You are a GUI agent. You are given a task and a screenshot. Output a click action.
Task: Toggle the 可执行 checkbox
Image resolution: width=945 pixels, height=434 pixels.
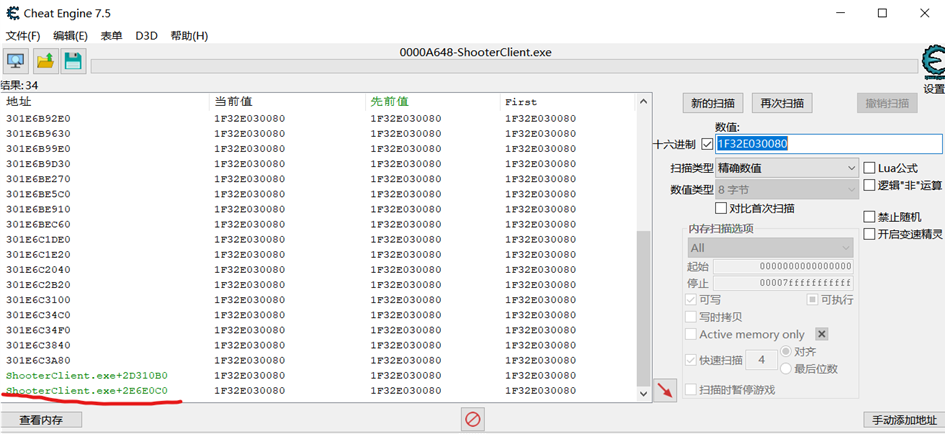pos(812,300)
